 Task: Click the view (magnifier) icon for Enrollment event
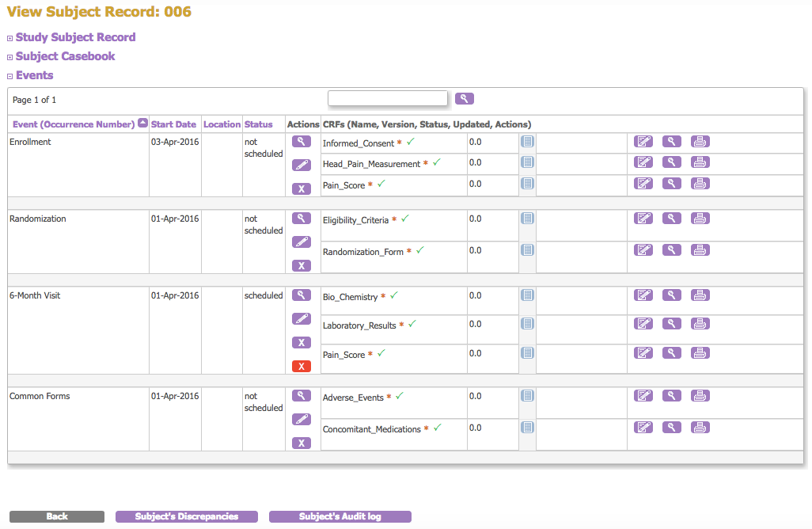coord(301,142)
